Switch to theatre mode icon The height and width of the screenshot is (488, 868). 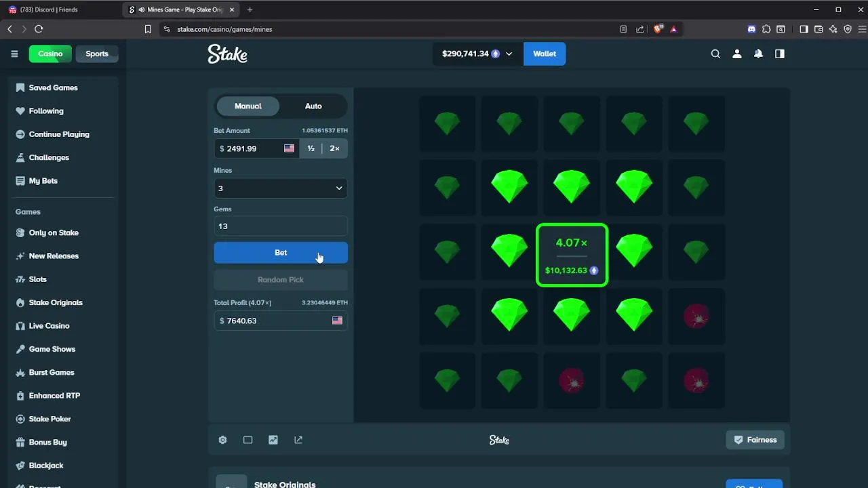(x=248, y=440)
